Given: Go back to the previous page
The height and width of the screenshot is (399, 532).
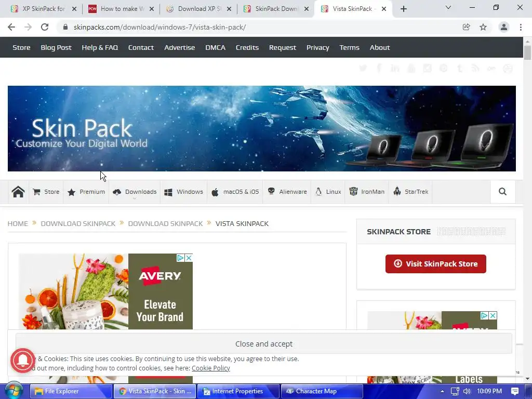Looking at the screenshot, I should (x=11, y=27).
